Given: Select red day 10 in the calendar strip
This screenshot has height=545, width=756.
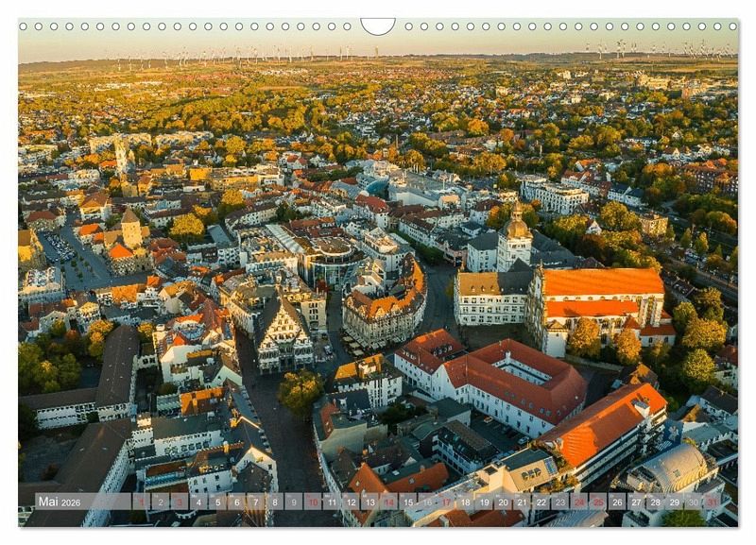Looking at the screenshot, I should [x=313, y=502].
